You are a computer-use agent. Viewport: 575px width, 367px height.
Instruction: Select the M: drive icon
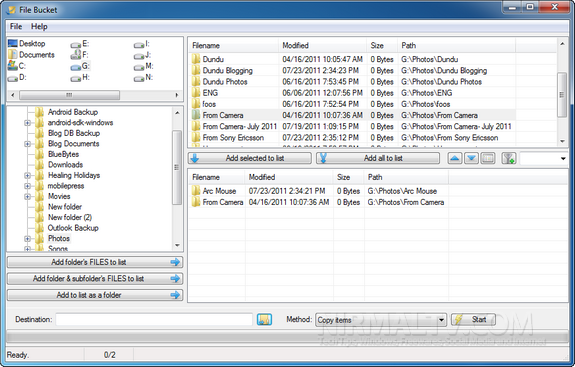139,67
